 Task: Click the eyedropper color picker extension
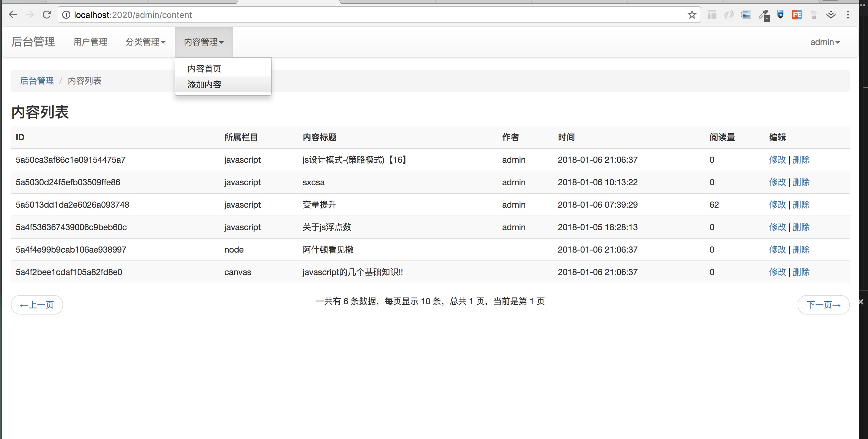764,15
